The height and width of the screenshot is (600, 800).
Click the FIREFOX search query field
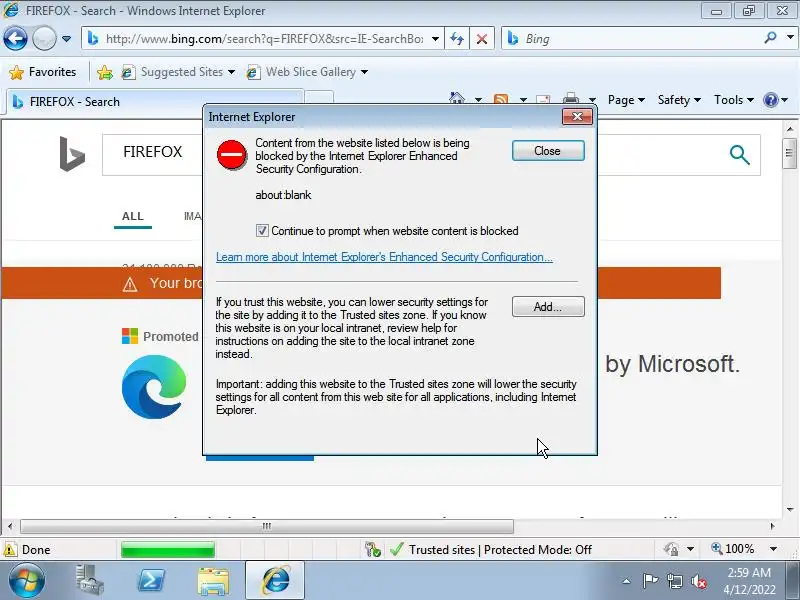[x=153, y=154]
